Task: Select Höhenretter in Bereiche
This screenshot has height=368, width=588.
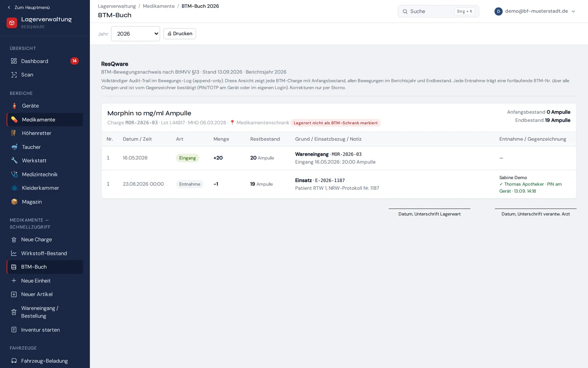Action: pyautogui.click(x=45, y=133)
